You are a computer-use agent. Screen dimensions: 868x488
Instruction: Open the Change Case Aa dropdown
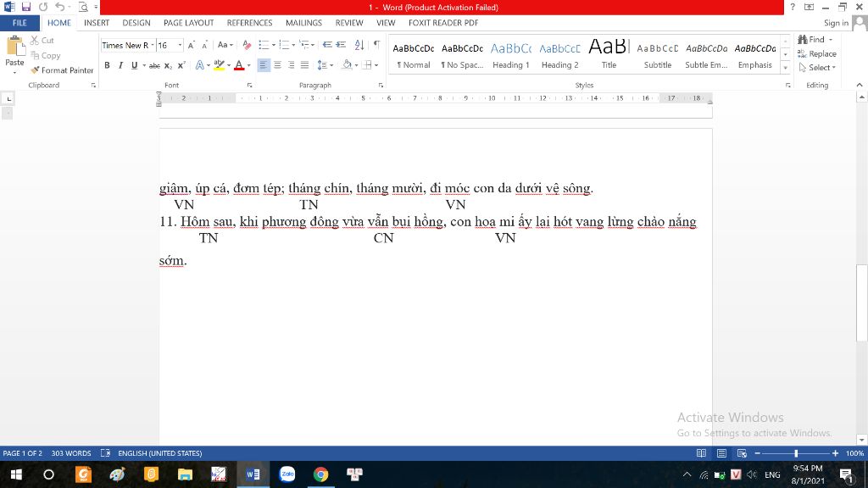click(x=225, y=46)
